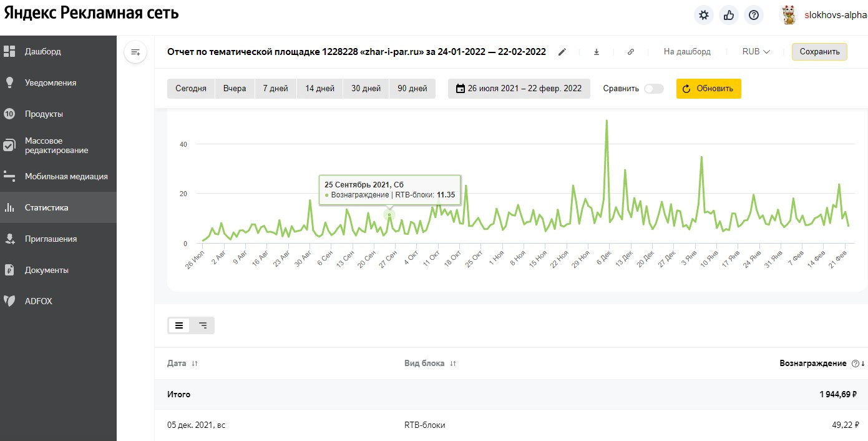868x441 pixels.
Task: Select the 30 дней period preset
Action: click(366, 89)
